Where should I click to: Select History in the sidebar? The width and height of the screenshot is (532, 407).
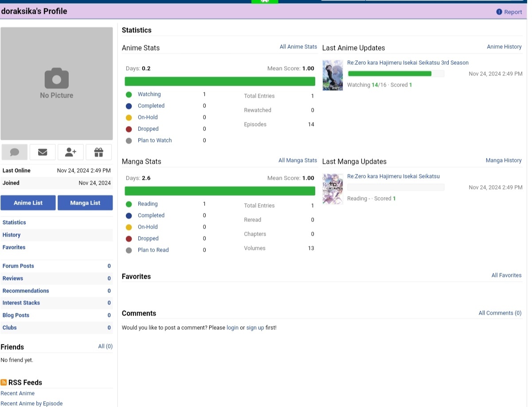(12, 235)
